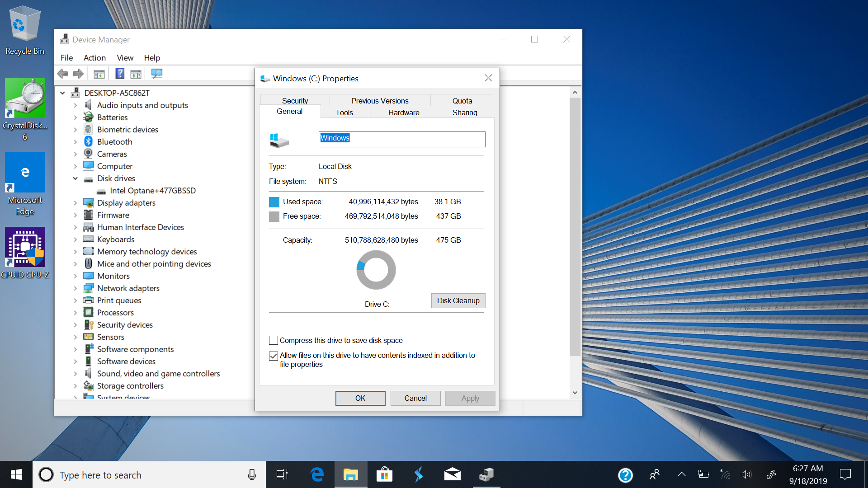Click the blue Help icon in toolbar

[x=120, y=74]
